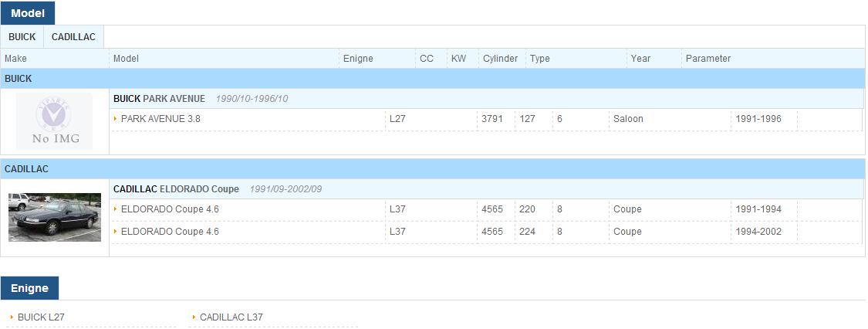This screenshot has height=329, width=868.
Task: Click the Model column header
Action: pos(127,59)
